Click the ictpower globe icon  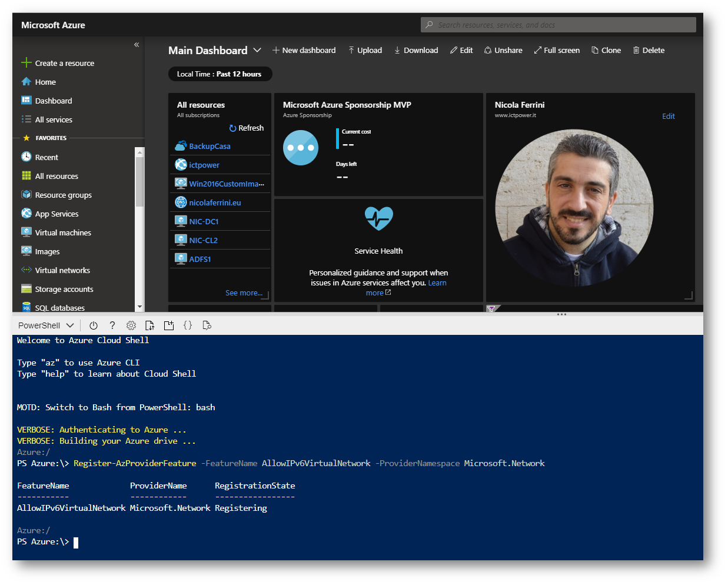point(181,165)
